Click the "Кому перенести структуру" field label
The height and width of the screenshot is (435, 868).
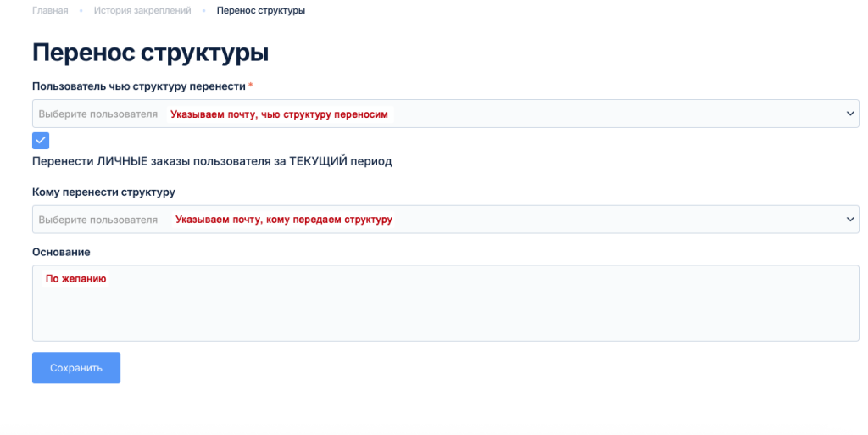pos(103,192)
